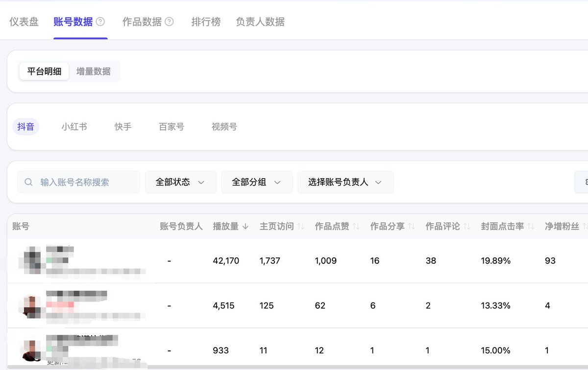Click the 933 播放量 value

[220, 350]
